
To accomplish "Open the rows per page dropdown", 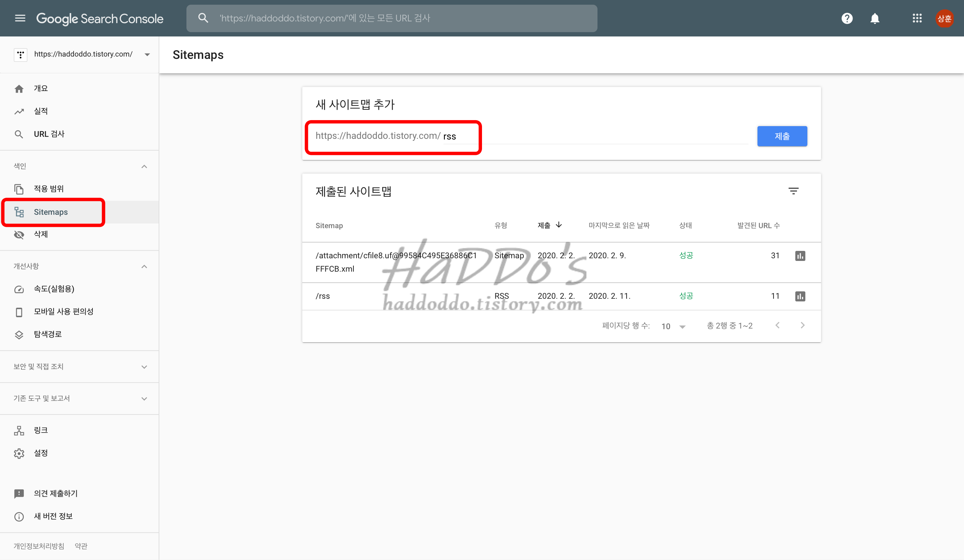I will click(x=673, y=326).
